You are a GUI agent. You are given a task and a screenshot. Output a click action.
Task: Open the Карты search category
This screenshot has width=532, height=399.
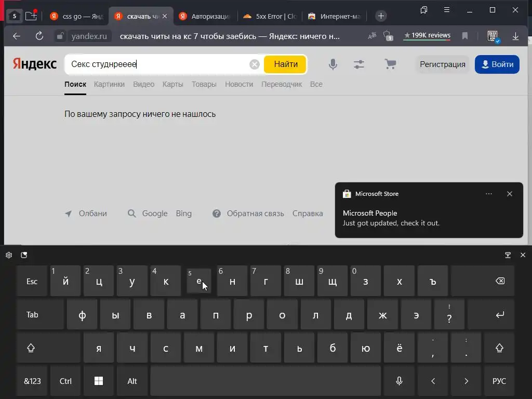point(172,84)
